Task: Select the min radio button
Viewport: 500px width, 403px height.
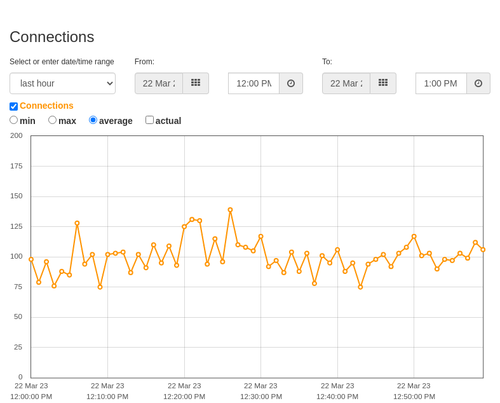Action: tap(14, 120)
